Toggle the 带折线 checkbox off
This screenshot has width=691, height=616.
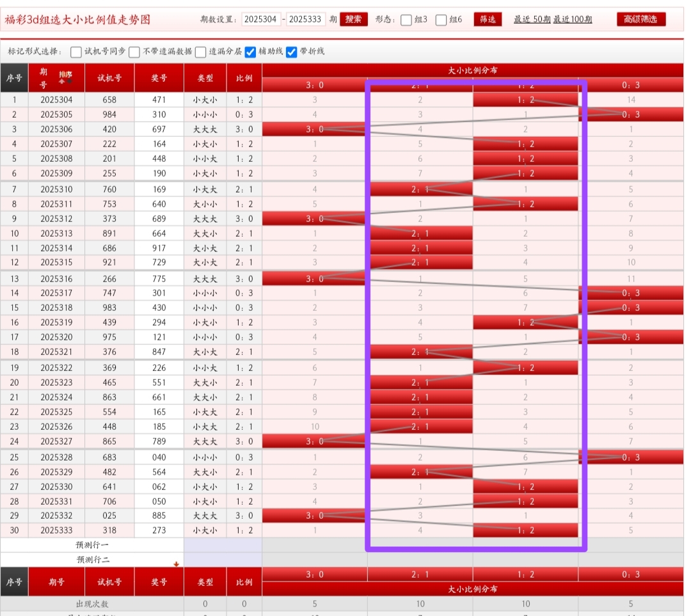point(292,52)
